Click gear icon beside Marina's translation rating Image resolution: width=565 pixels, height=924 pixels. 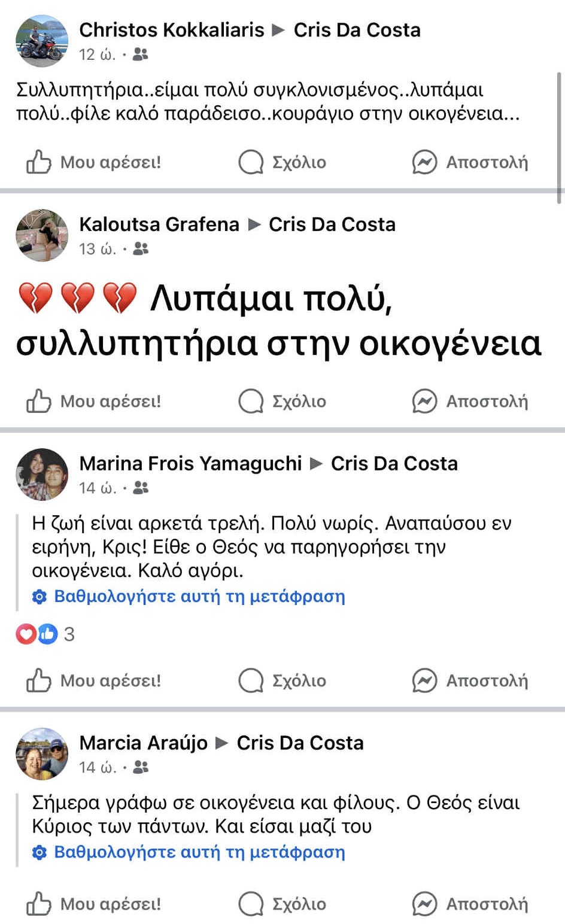[x=40, y=597]
